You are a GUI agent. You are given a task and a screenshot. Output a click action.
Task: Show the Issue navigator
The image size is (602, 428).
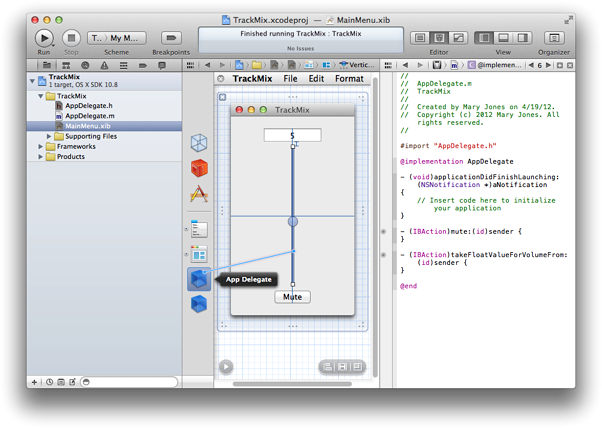tap(104, 65)
